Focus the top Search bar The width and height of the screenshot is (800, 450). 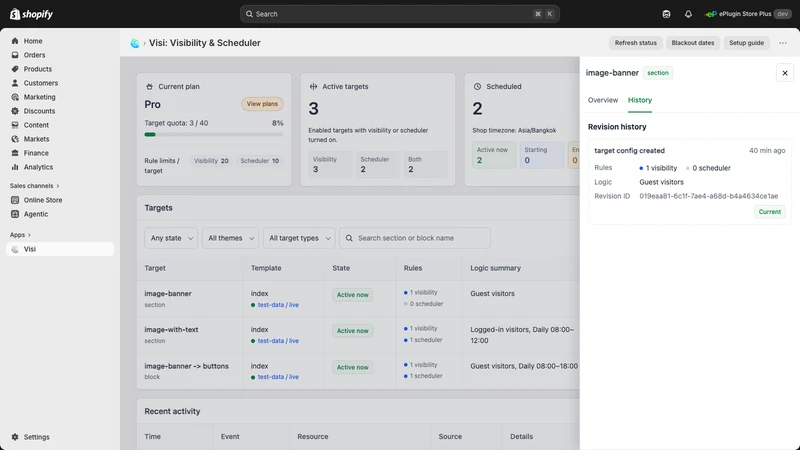coord(399,14)
